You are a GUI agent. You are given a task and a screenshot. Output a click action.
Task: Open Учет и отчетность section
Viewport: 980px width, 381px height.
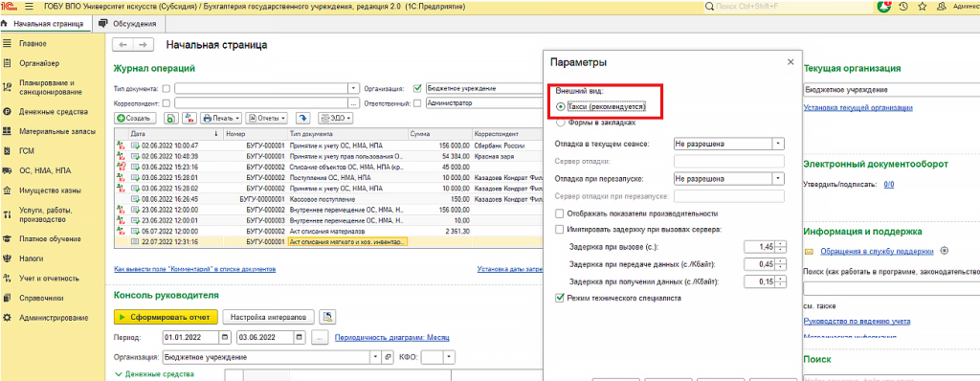coord(49,279)
